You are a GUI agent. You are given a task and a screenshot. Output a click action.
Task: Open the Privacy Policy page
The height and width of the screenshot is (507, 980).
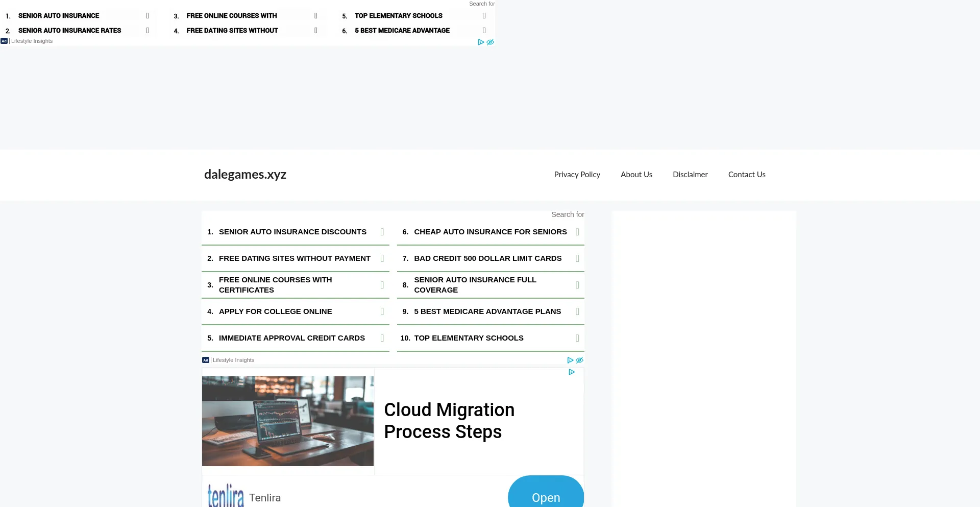[x=577, y=175]
